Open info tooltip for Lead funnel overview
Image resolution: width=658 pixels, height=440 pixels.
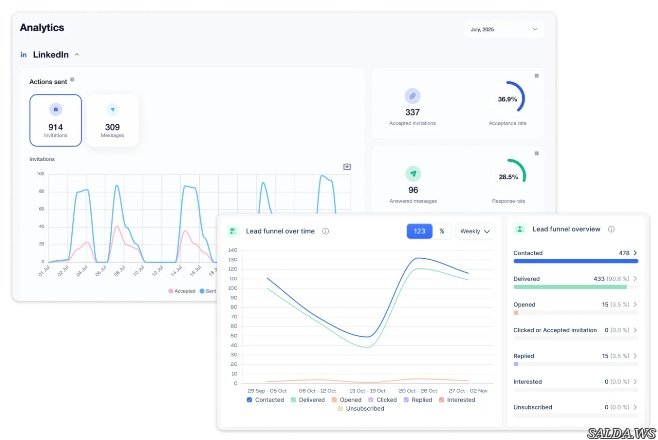(x=610, y=229)
